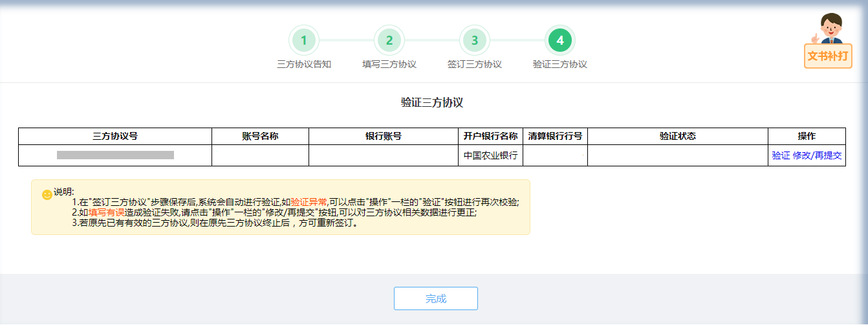Click the 账号名称 column header

coord(261,136)
